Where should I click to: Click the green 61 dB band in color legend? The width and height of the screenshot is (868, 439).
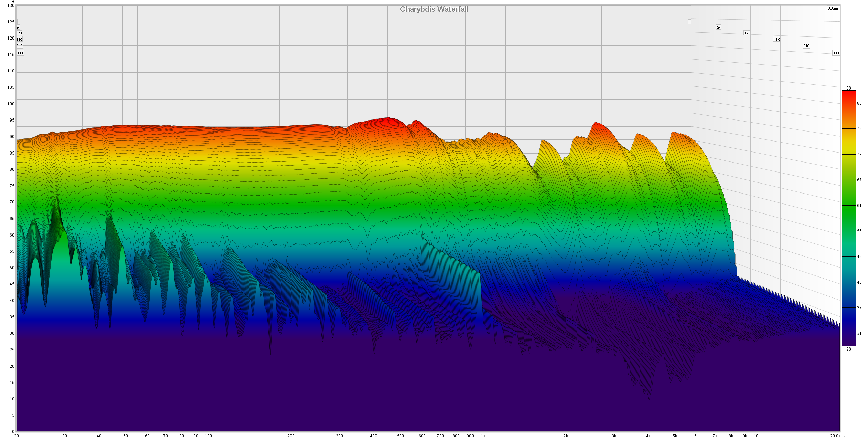coord(849,205)
